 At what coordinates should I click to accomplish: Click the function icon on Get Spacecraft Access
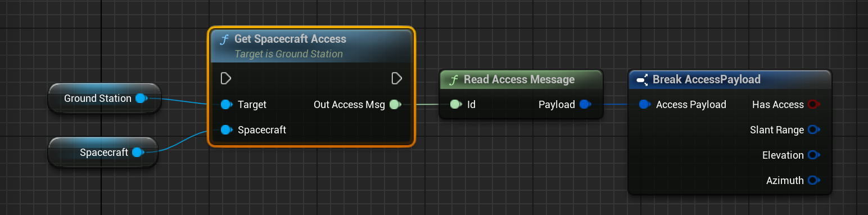pyautogui.click(x=224, y=39)
